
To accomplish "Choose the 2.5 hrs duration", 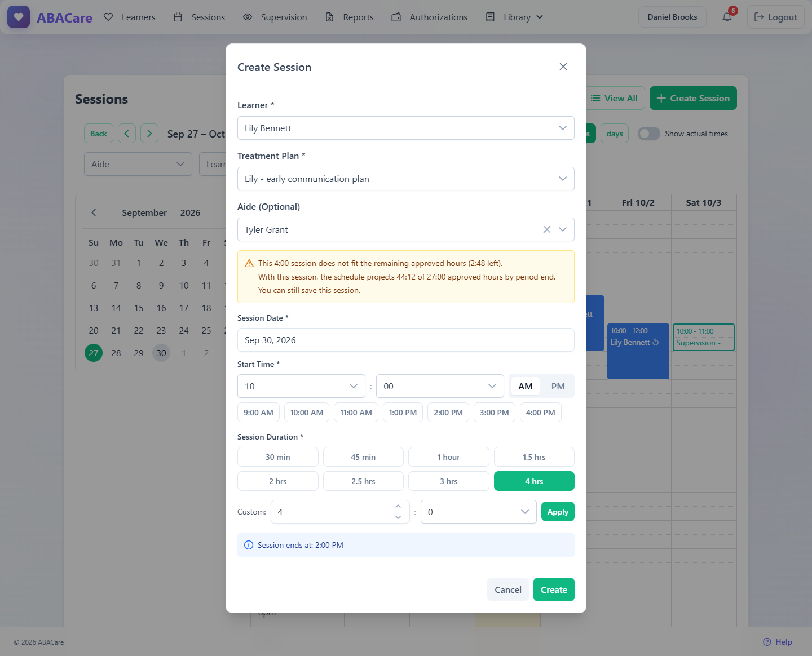I will click(363, 481).
